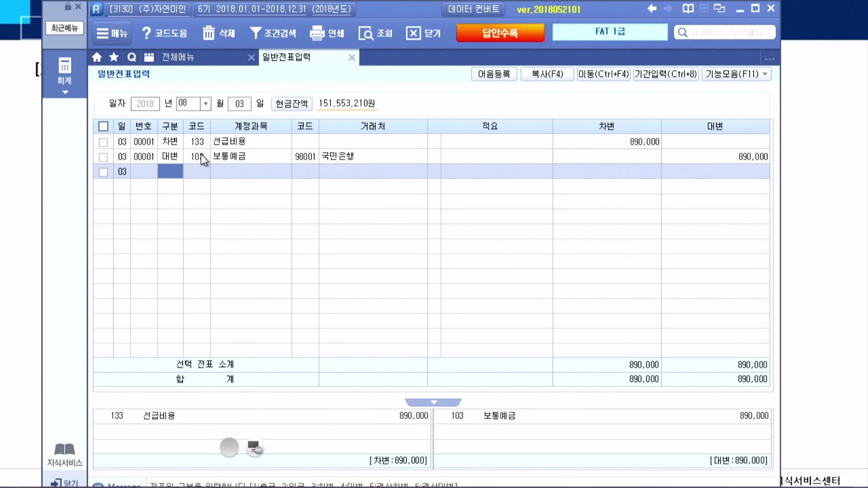Click the 어음등록 button
This screenshot has height=488, width=868.
click(x=494, y=74)
